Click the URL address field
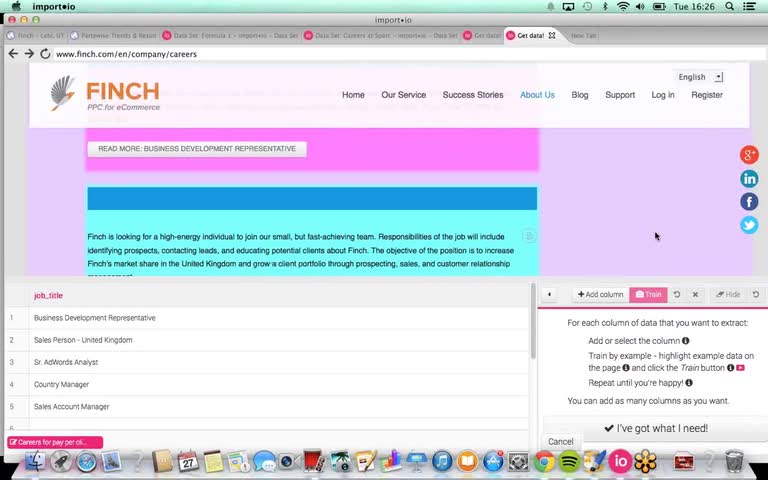 coord(409,54)
